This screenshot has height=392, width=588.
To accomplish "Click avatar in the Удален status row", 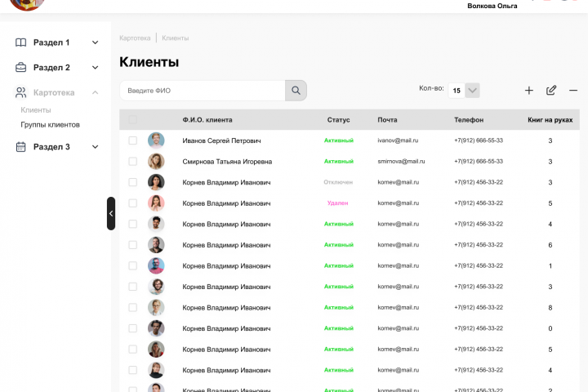I will point(156,203).
